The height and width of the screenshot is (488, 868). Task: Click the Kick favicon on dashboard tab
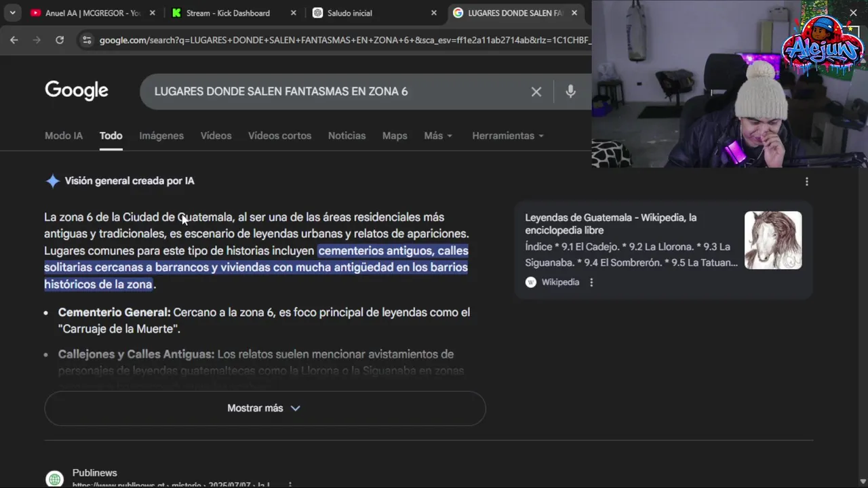pyautogui.click(x=176, y=13)
